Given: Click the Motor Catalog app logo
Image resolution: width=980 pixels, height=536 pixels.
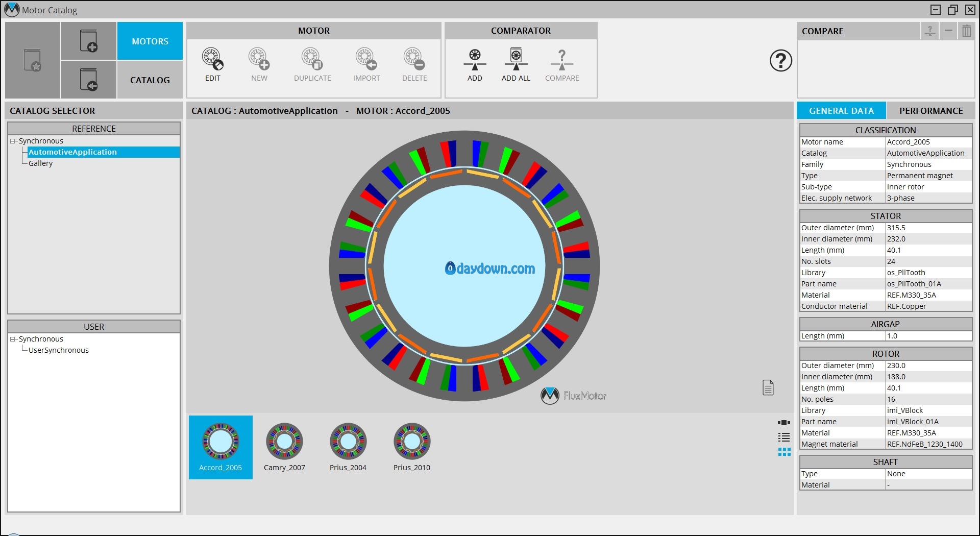Looking at the screenshot, I should pyautogui.click(x=12, y=10).
